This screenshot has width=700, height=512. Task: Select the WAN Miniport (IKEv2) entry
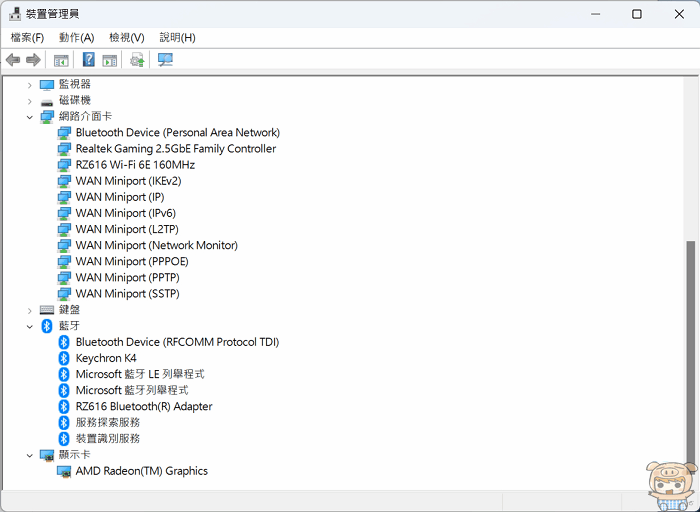coord(129,181)
